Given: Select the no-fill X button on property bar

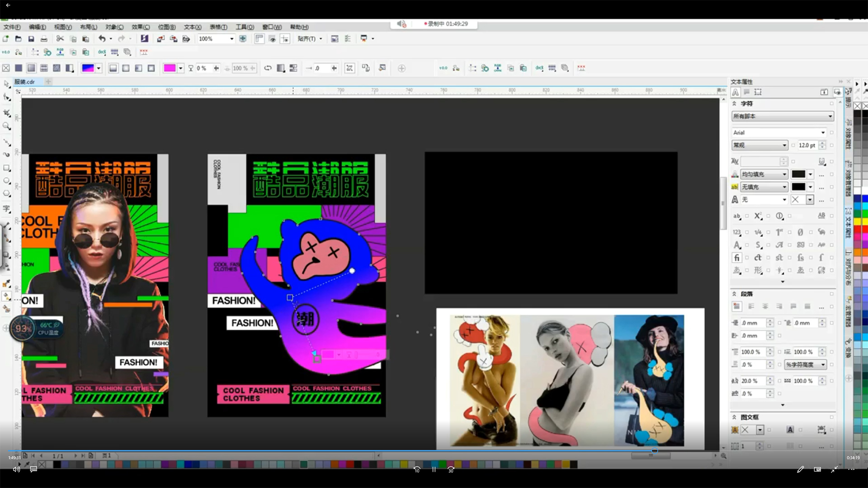Looking at the screenshot, I should (6, 68).
